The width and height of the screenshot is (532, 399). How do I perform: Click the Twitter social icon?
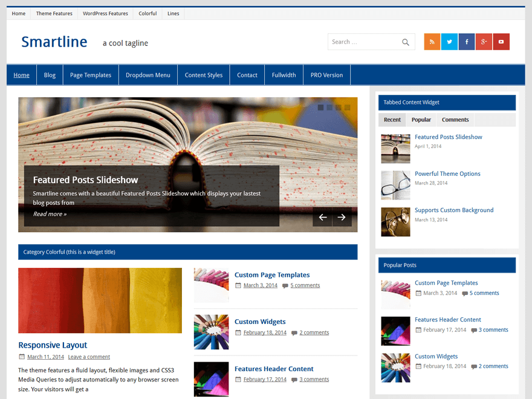449,42
